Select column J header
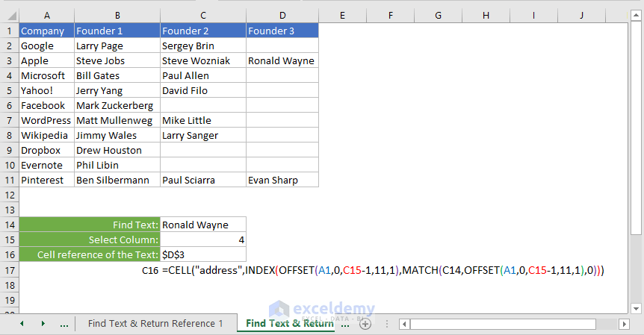 click(581, 16)
